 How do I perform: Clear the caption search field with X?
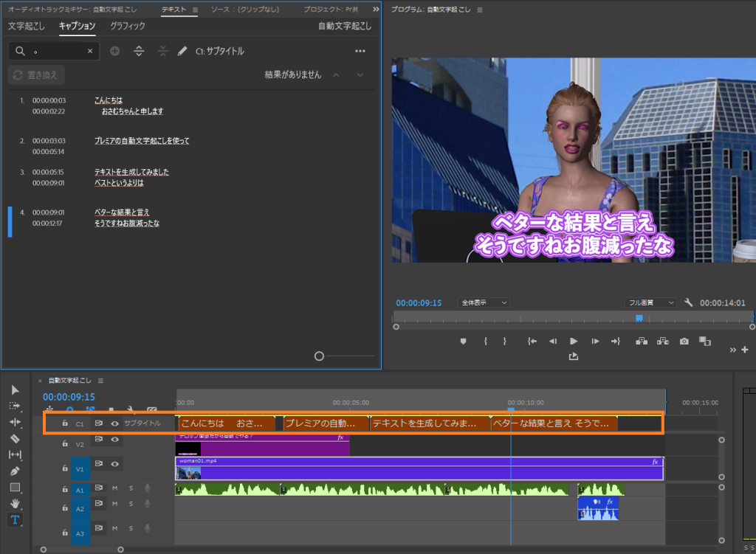[x=90, y=51]
